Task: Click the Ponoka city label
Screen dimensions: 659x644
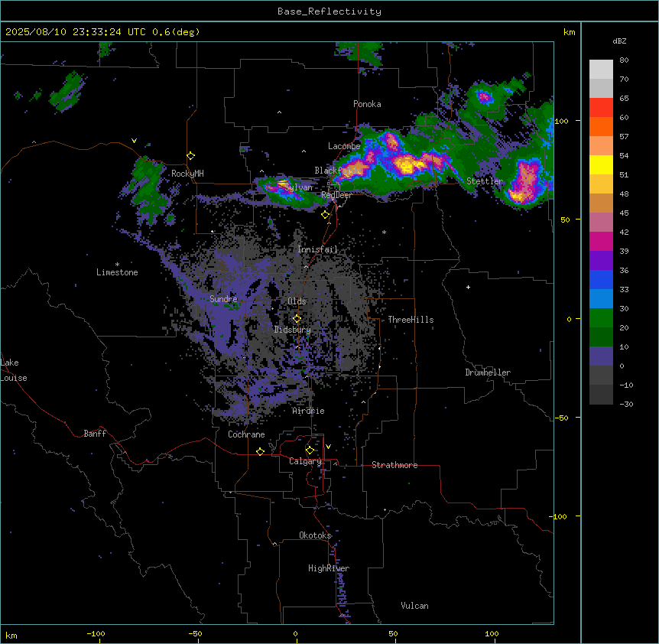Action: tap(367, 104)
